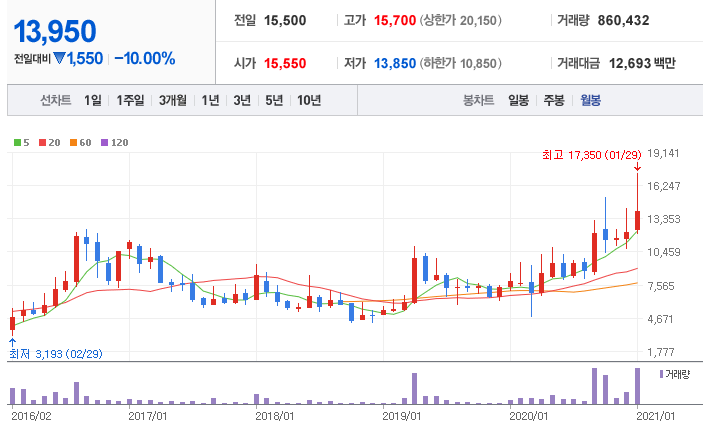Viewport: 703px width, 437px height.
Task: Click the 거래량 value 860,432
Action: (x=623, y=21)
